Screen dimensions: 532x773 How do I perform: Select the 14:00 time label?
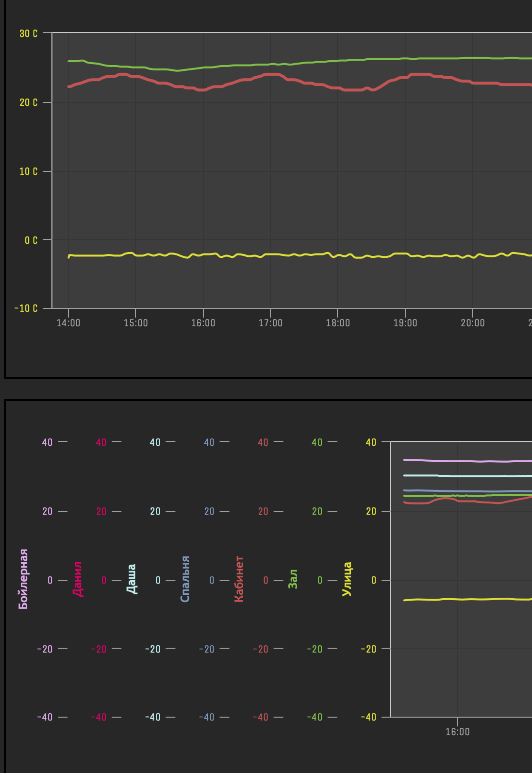(x=68, y=323)
